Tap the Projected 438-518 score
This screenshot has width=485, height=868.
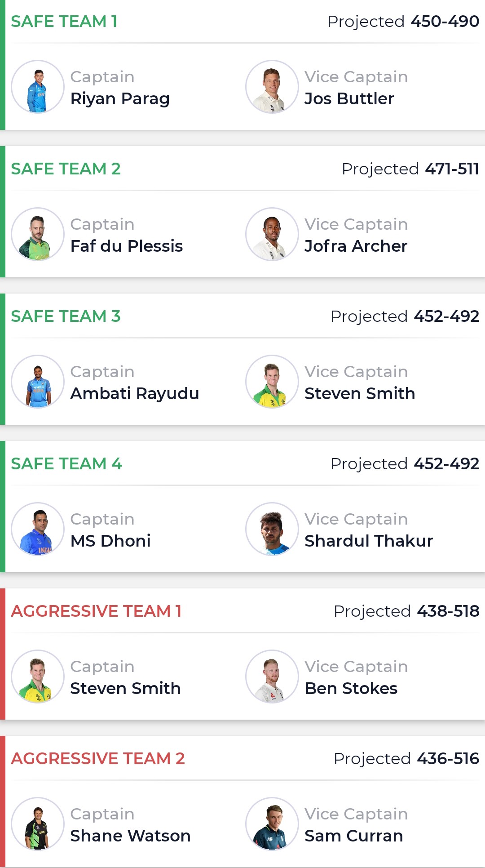tap(406, 611)
